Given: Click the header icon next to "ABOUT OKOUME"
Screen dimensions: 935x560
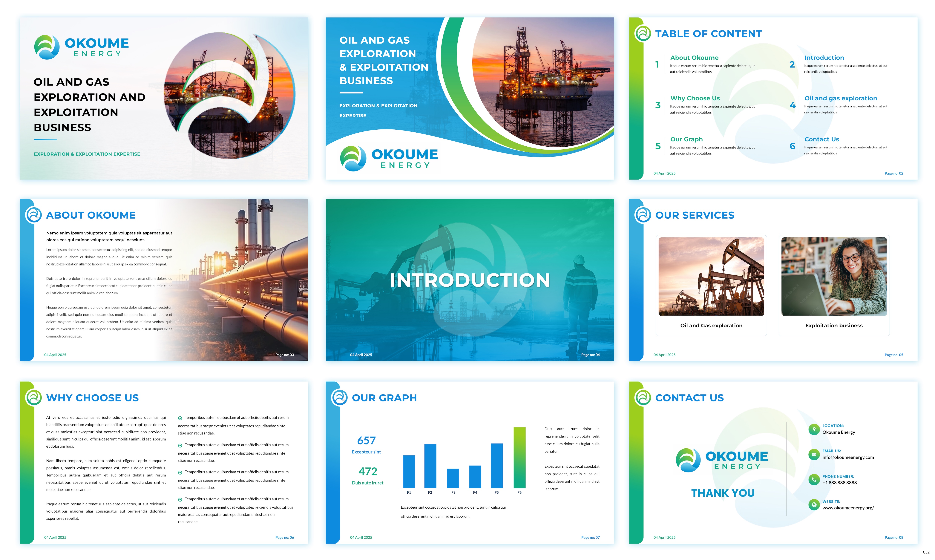Looking at the screenshot, I should (x=33, y=215).
